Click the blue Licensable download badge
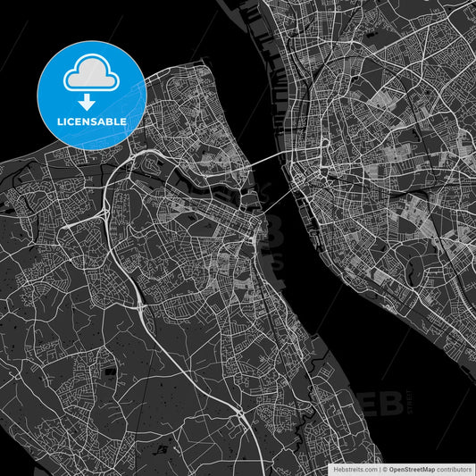This screenshot has height=476, width=476. coord(92,96)
